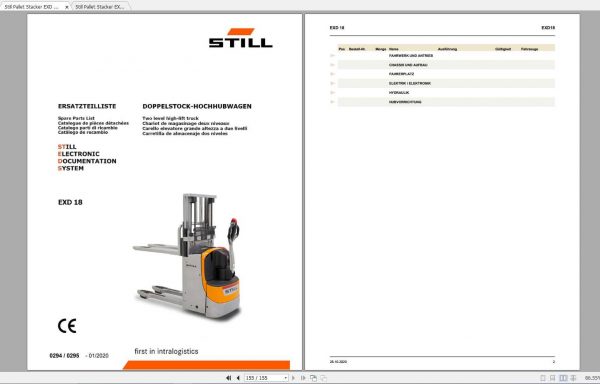Click arrow beside FAHRWERK UND ANTRIEB row
The width and height of the screenshot is (600, 384).
click(332, 55)
